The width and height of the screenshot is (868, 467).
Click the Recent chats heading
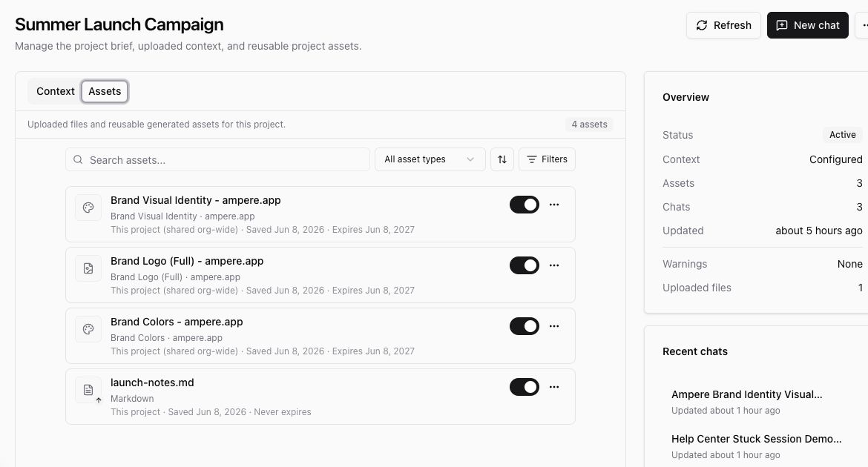click(695, 352)
